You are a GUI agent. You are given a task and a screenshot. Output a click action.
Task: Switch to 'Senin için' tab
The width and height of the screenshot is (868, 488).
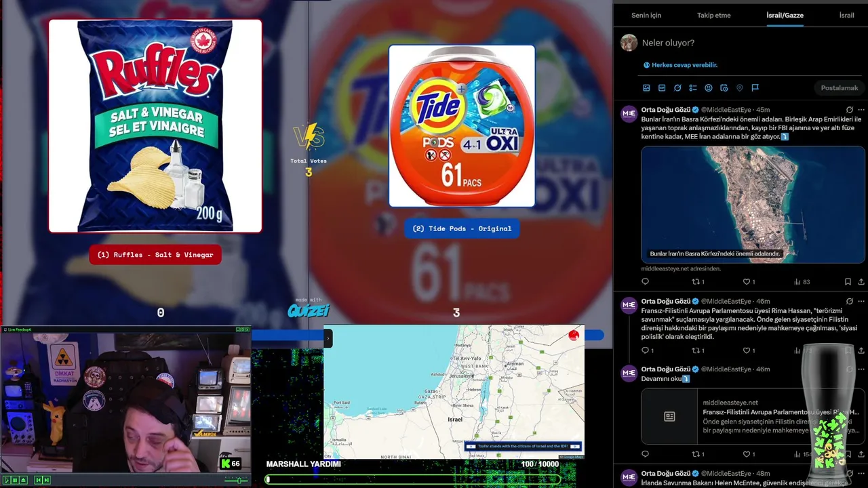646,15
